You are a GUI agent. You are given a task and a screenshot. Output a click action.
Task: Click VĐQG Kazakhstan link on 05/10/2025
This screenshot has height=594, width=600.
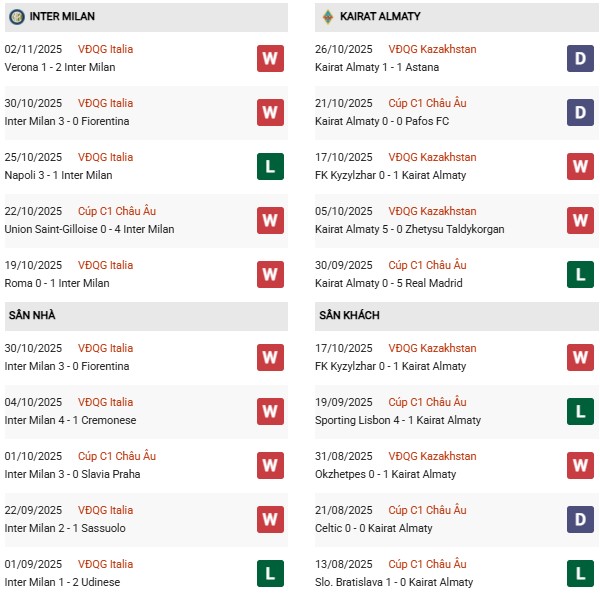pos(433,211)
